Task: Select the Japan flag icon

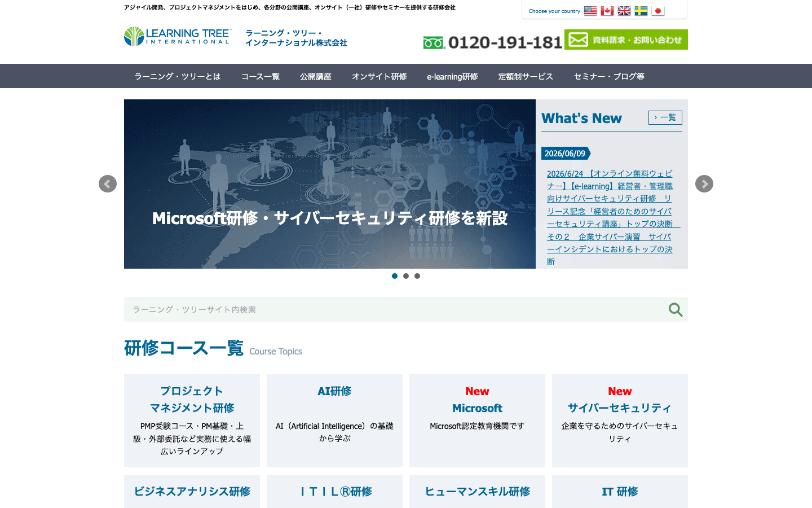Action: (658, 11)
